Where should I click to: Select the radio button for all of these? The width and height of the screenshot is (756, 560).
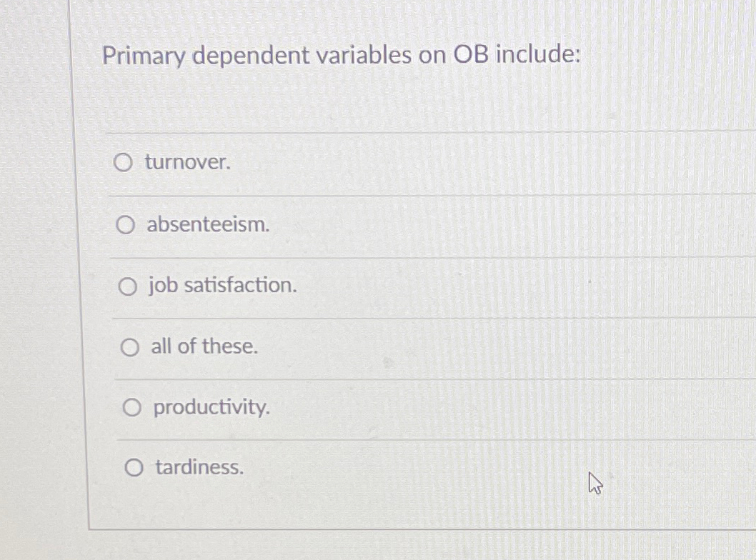(129, 347)
